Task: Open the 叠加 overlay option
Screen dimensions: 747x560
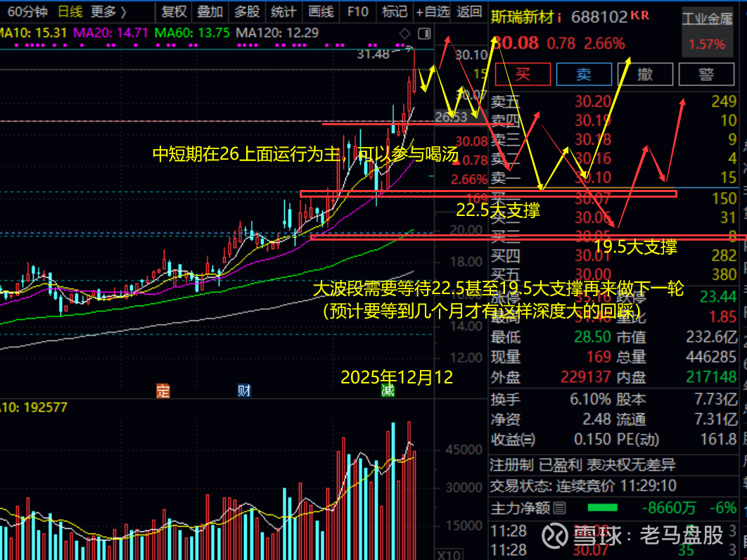Action: [210, 11]
